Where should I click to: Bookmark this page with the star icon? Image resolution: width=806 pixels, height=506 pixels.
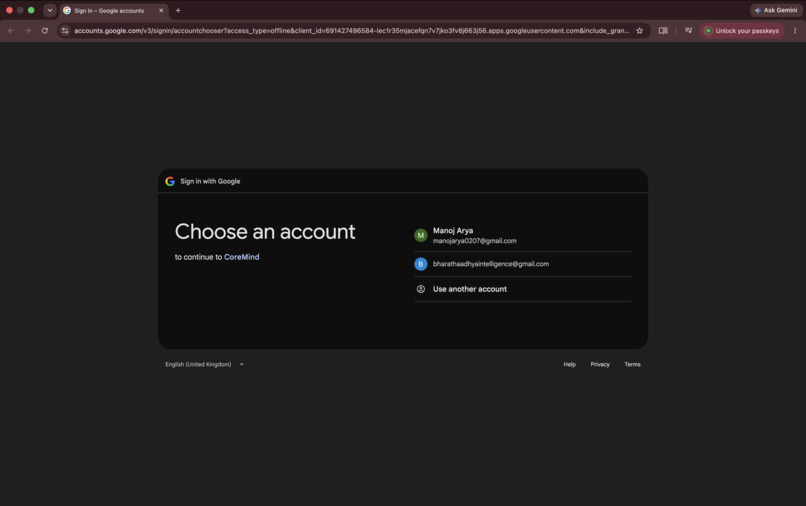(x=639, y=31)
